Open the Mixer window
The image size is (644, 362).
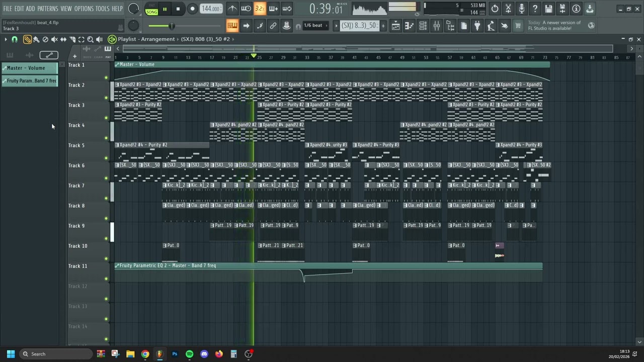pos(437,26)
